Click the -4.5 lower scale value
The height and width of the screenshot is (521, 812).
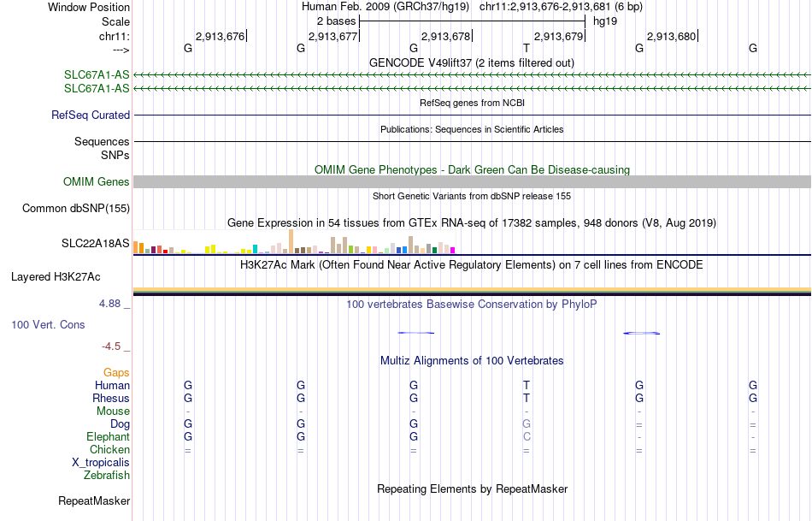point(111,346)
